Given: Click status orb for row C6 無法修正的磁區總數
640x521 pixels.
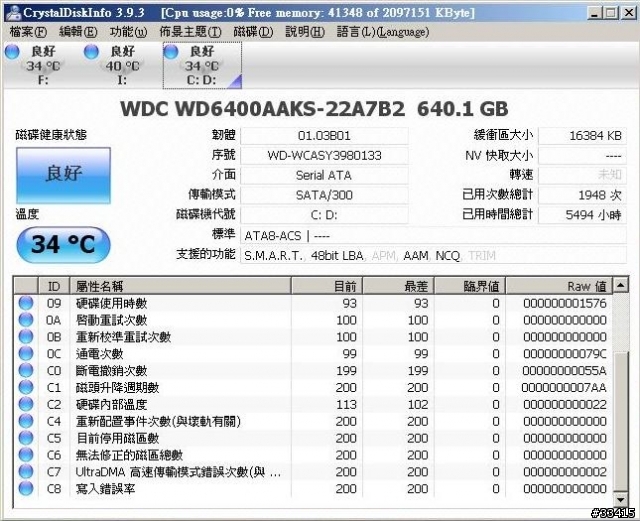Looking at the screenshot, I should click(x=26, y=455).
